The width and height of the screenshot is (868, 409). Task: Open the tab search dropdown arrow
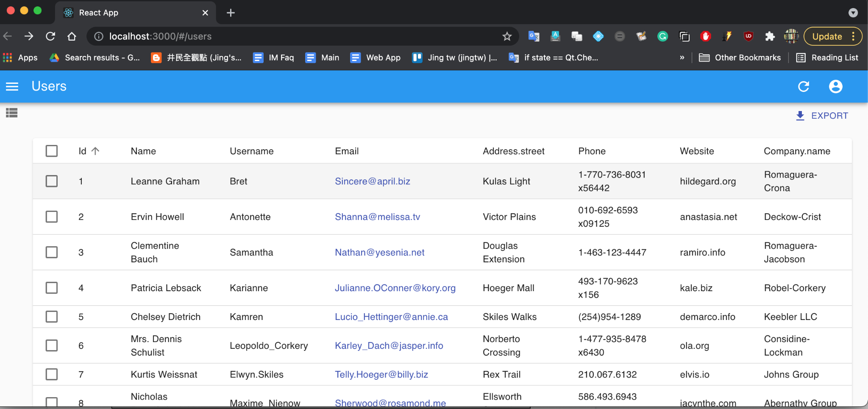pos(853,13)
